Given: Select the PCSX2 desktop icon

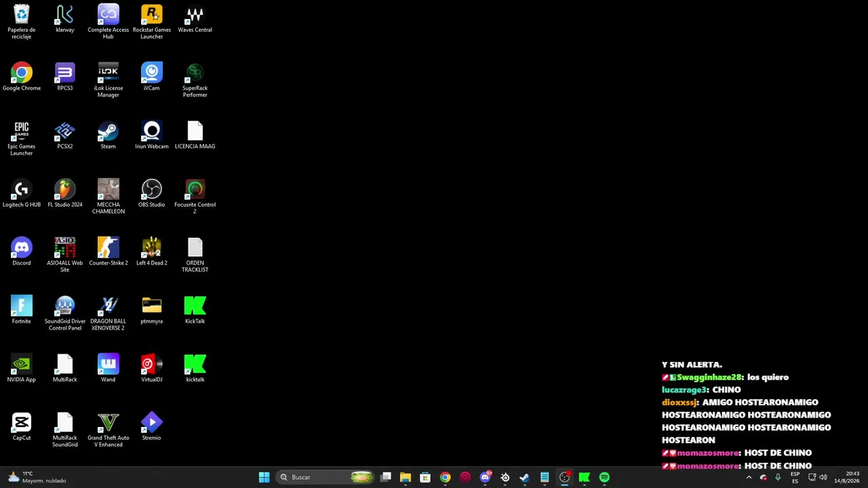Looking at the screenshot, I should click(x=65, y=136).
